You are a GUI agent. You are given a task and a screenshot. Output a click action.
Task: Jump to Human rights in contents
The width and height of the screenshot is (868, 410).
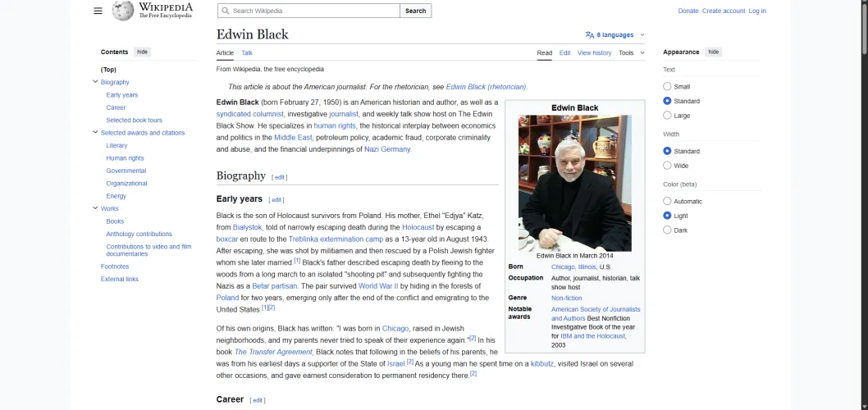125,157
